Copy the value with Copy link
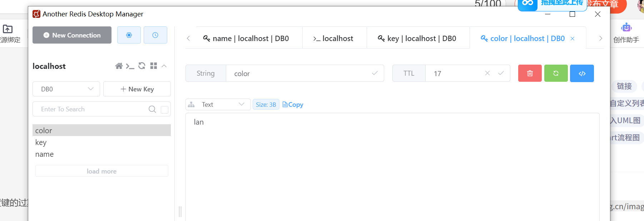The height and width of the screenshot is (221, 644). tap(293, 105)
